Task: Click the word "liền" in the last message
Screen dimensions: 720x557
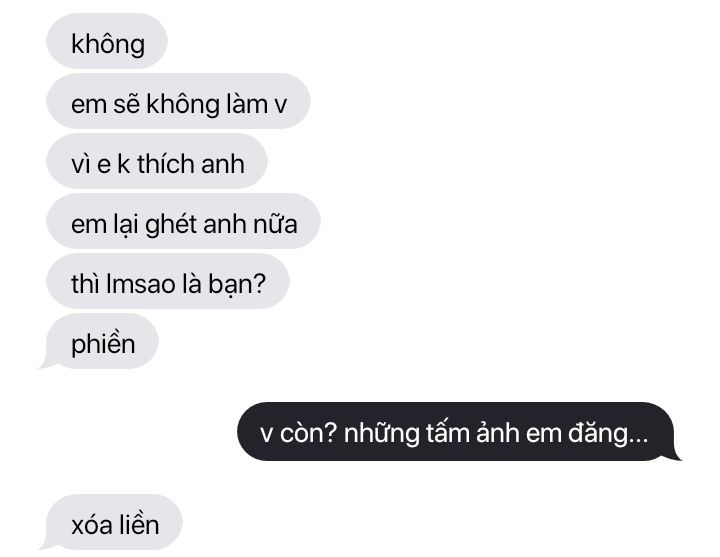Action: click(137, 523)
